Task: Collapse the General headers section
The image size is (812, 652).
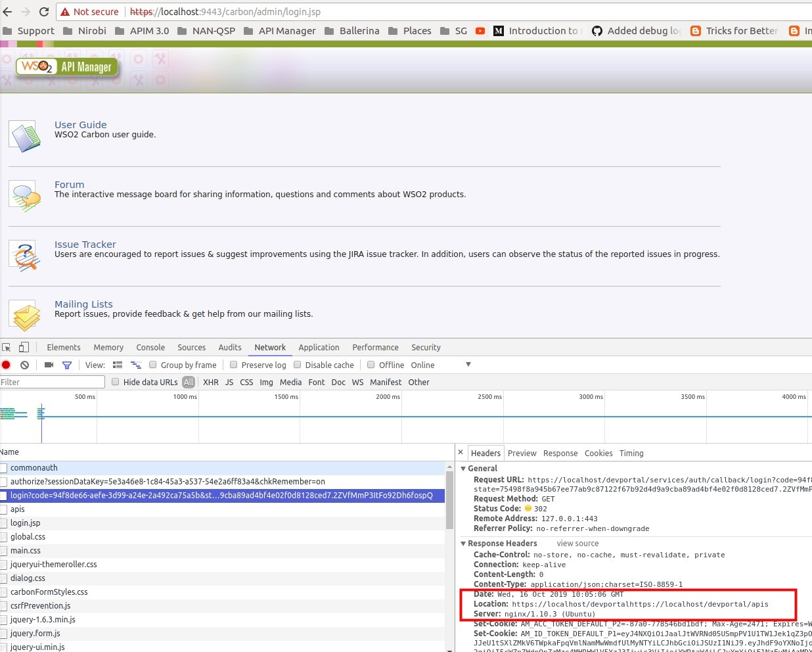Action: (463, 469)
